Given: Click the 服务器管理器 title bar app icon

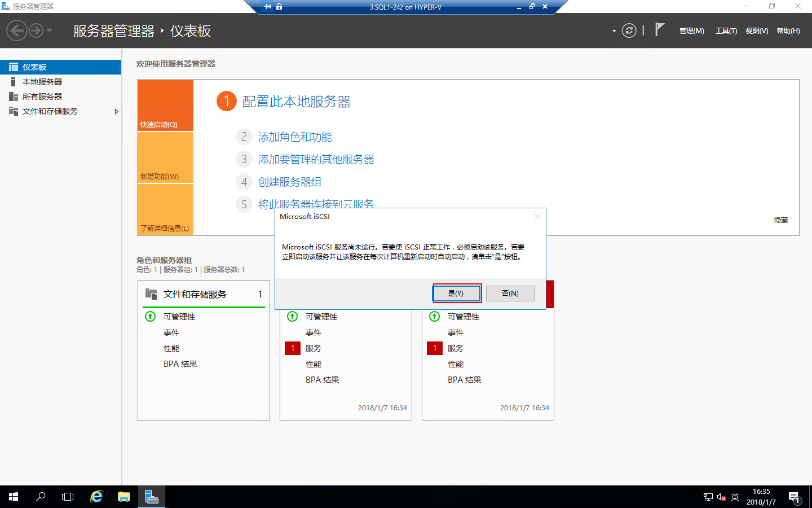Looking at the screenshot, I should 6,6.
